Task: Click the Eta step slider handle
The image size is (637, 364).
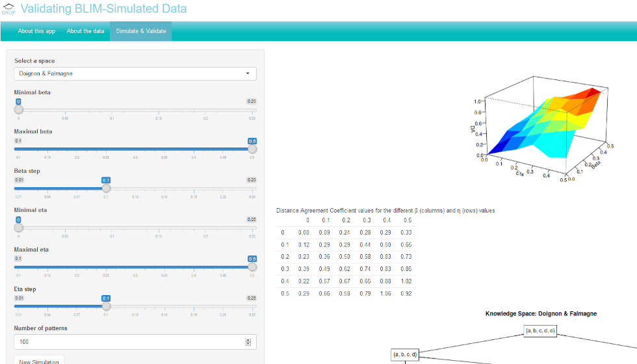Action: click(x=106, y=306)
